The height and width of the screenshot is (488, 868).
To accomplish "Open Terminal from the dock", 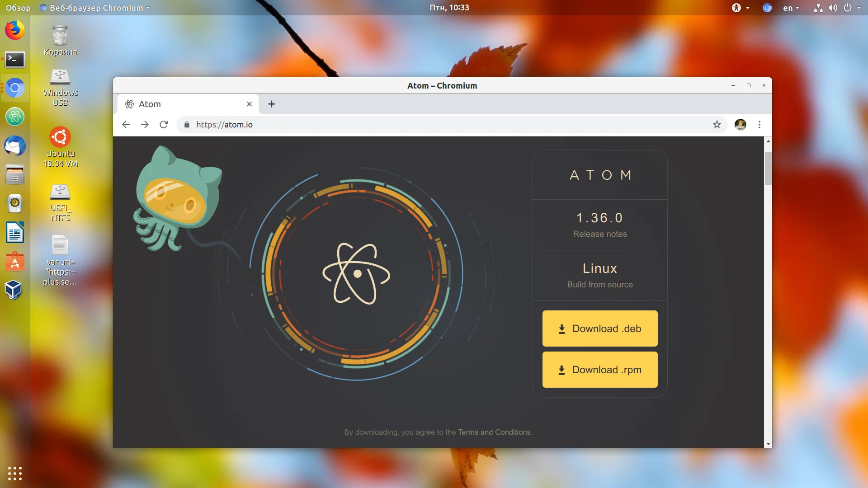I will (14, 59).
